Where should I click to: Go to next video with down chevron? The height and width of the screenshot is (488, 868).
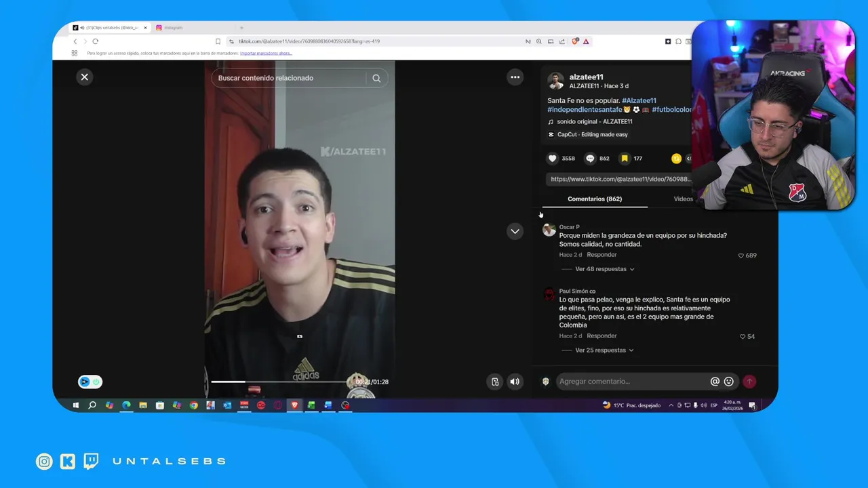[515, 231]
